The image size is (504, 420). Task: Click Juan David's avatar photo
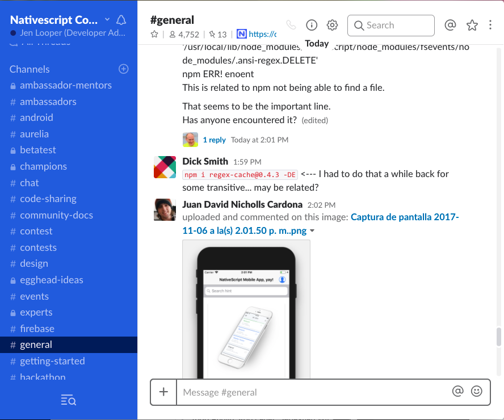(165, 209)
